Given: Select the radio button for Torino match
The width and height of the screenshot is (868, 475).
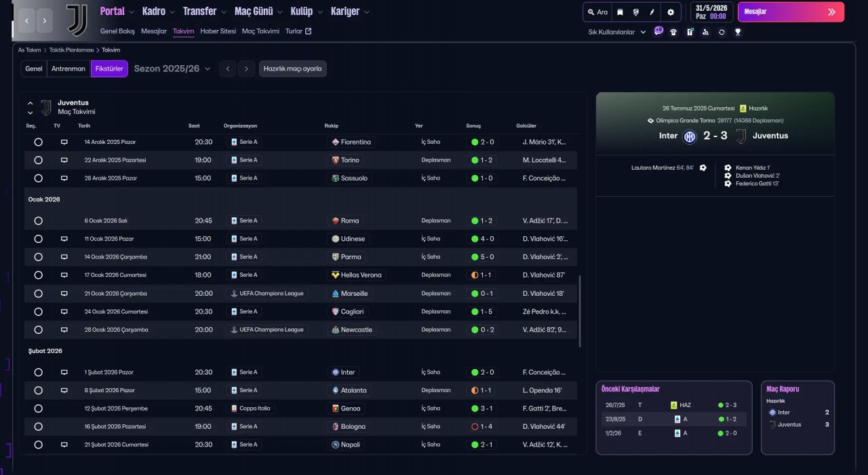Looking at the screenshot, I should (x=38, y=160).
